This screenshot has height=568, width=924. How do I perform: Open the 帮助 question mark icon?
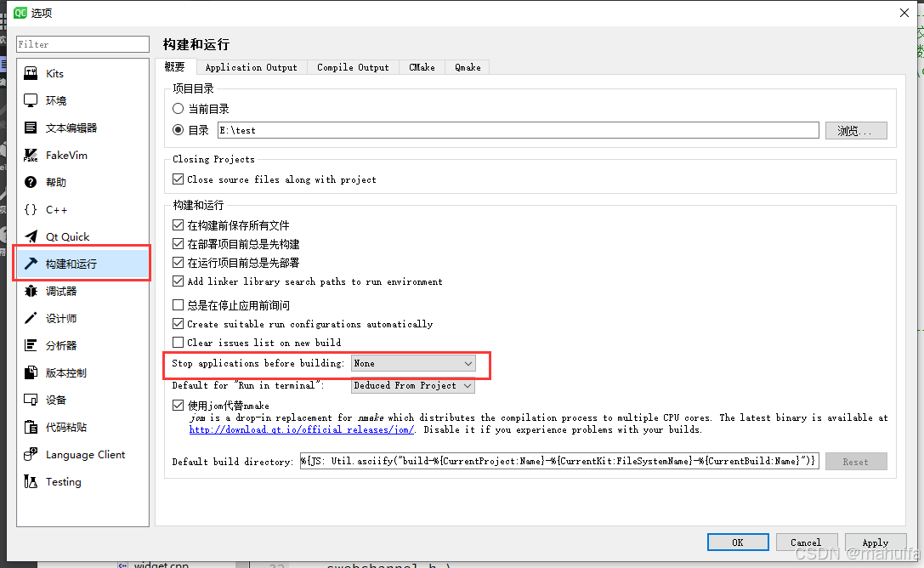[31, 182]
